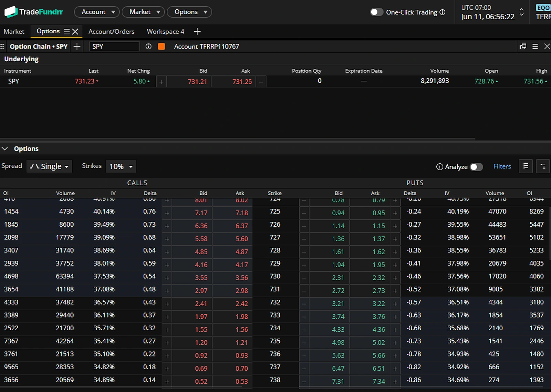This screenshot has width=551, height=392.
Task: Open the Account dropdown menu
Action: click(x=97, y=12)
